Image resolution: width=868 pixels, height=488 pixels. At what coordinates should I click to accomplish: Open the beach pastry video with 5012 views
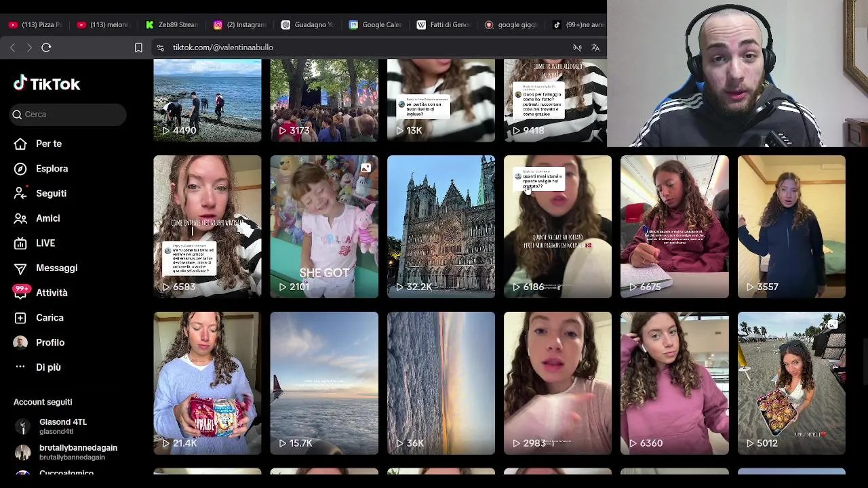pyautogui.click(x=791, y=383)
